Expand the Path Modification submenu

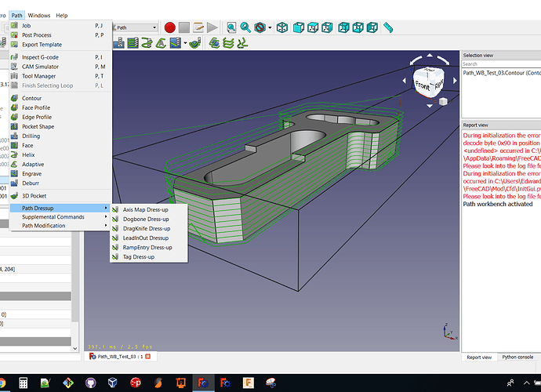click(x=60, y=226)
